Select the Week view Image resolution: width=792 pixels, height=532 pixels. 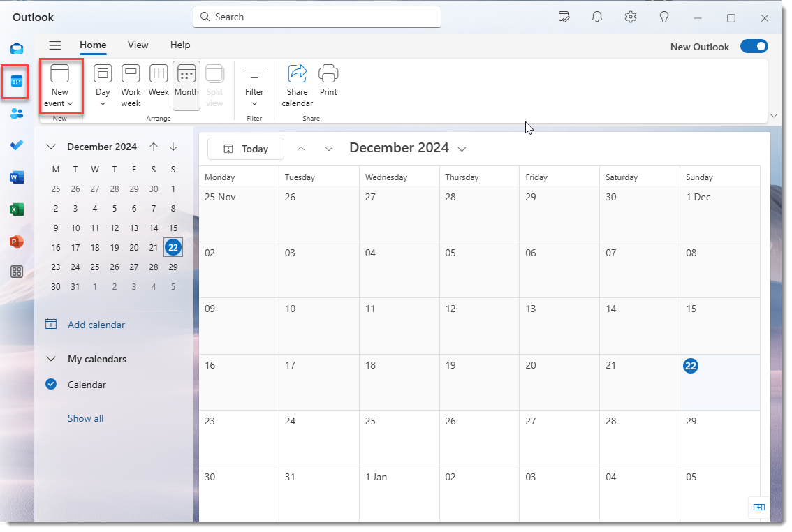159,83
